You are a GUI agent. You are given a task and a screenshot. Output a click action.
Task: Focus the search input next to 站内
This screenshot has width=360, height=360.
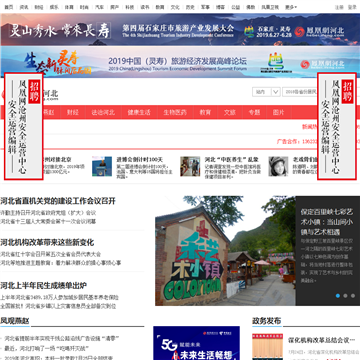pos(300,92)
